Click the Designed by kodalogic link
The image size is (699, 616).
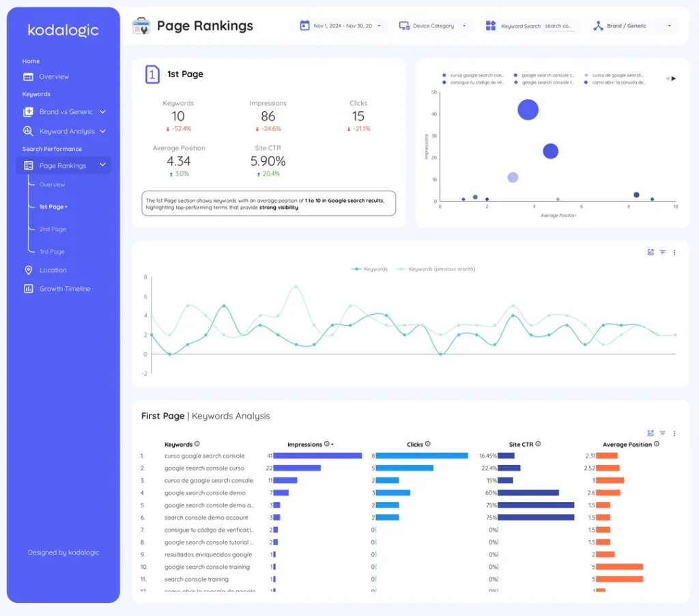coord(63,552)
